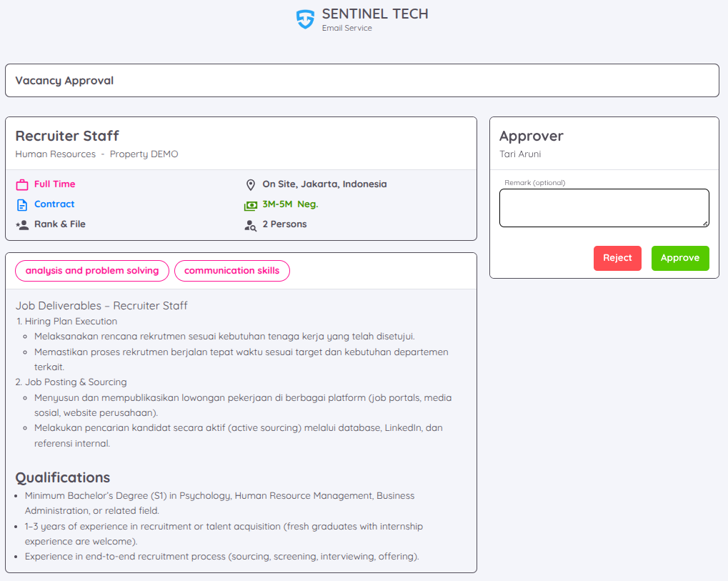Click the Sentinel Tech shield logo

306,19
